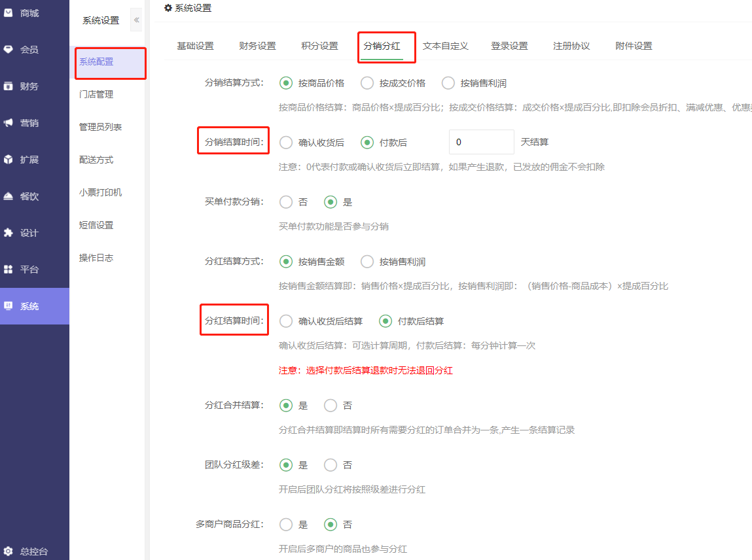
Task: Choose 确认收货后 for 分销结算时间
Action: pos(286,142)
